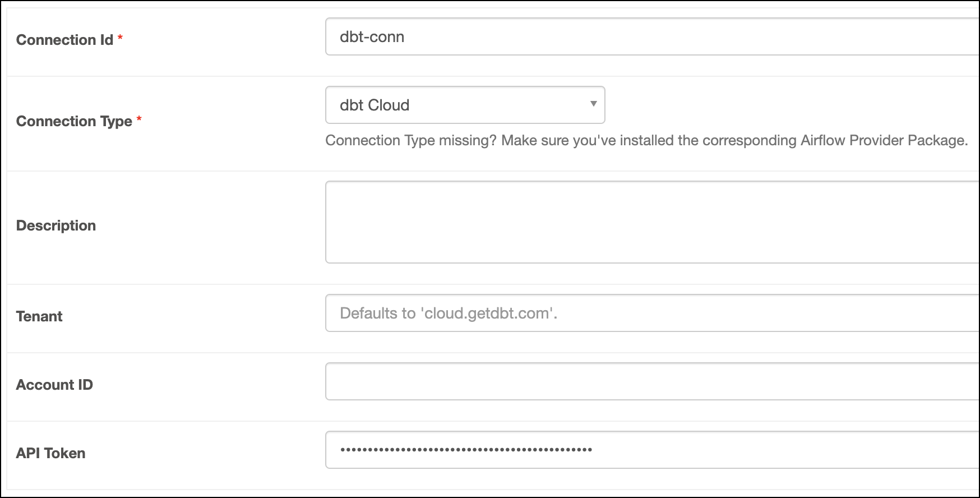Click the dropdown arrow next to dbt Cloud
Image resolution: width=980 pixels, height=498 pixels.
click(x=593, y=105)
